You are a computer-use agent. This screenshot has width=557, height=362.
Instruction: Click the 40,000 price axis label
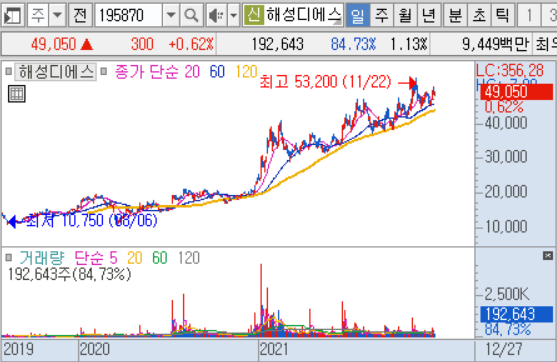[x=506, y=123]
